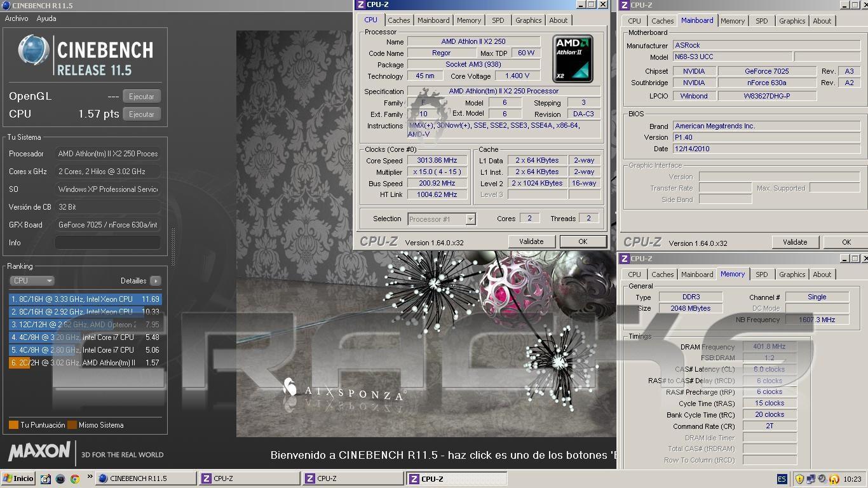This screenshot has height=488, width=868.
Task: Click the Info input field in Cinebench
Action: [107, 243]
